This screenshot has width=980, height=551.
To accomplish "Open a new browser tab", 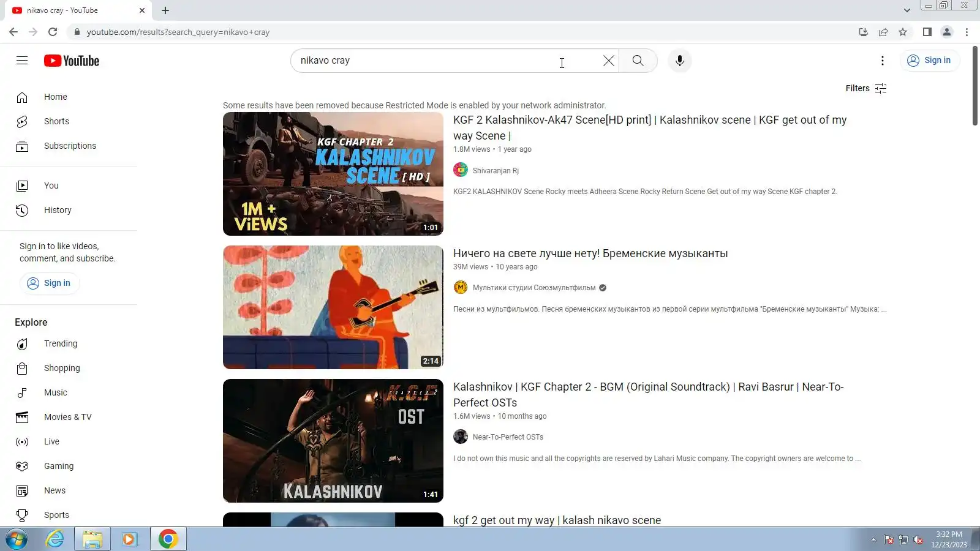I will click(x=165, y=10).
